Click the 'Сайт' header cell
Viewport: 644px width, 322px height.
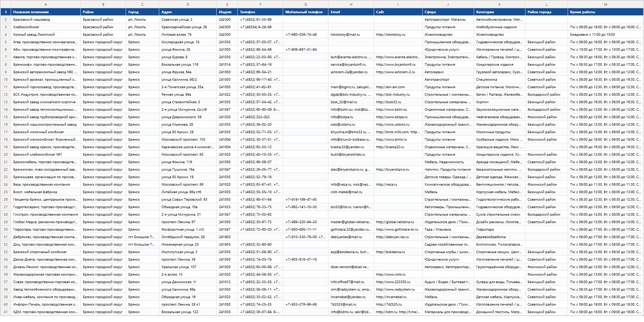(x=398, y=12)
